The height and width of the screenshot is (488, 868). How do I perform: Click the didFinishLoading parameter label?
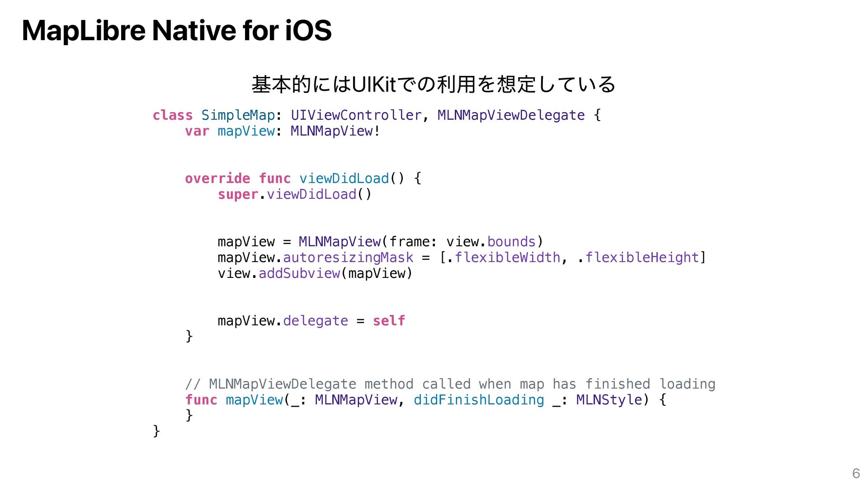click(478, 400)
